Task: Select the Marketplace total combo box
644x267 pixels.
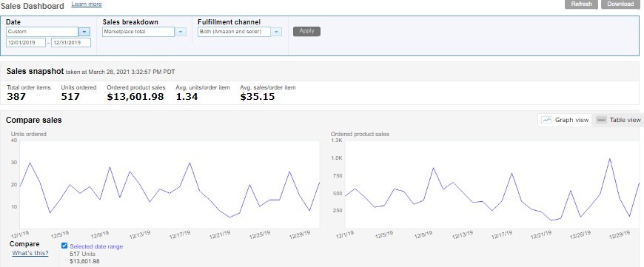Action: coord(138,32)
